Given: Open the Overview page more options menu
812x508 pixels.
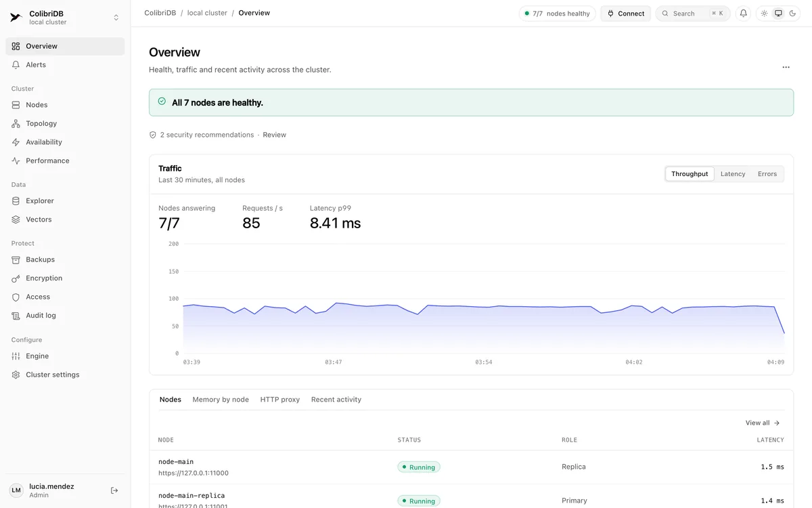Looking at the screenshot, I should click(786, 67).
